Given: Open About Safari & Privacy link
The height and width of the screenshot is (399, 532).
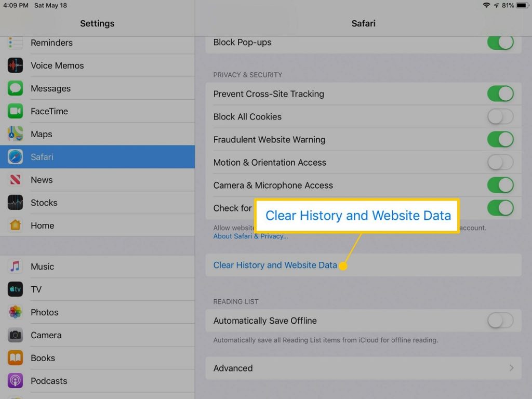Looking at the screenshot, I should [x=250, y=236].
